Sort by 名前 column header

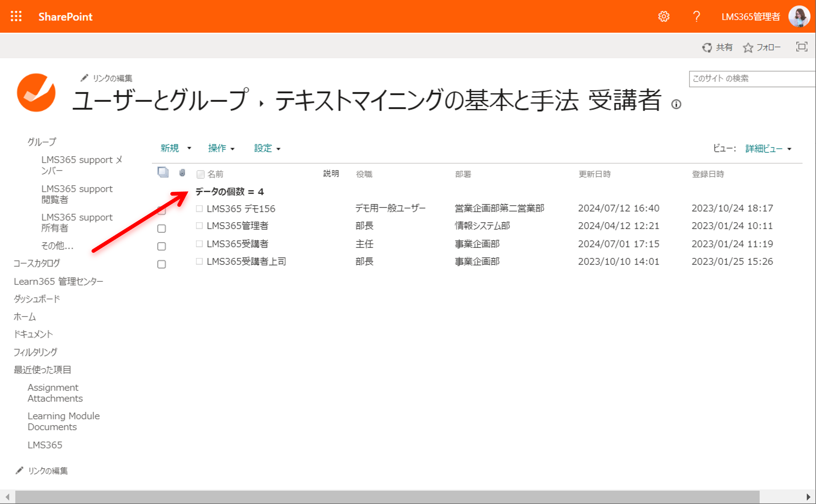point(215,174)
